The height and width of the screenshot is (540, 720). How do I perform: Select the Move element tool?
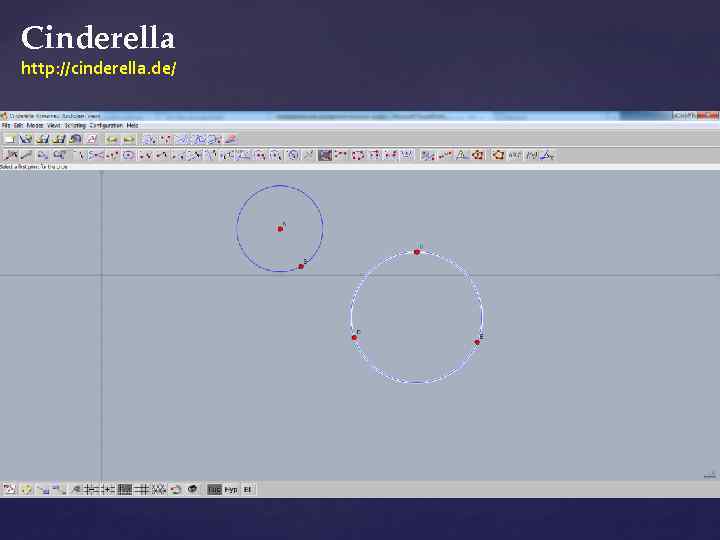(10, 155)
